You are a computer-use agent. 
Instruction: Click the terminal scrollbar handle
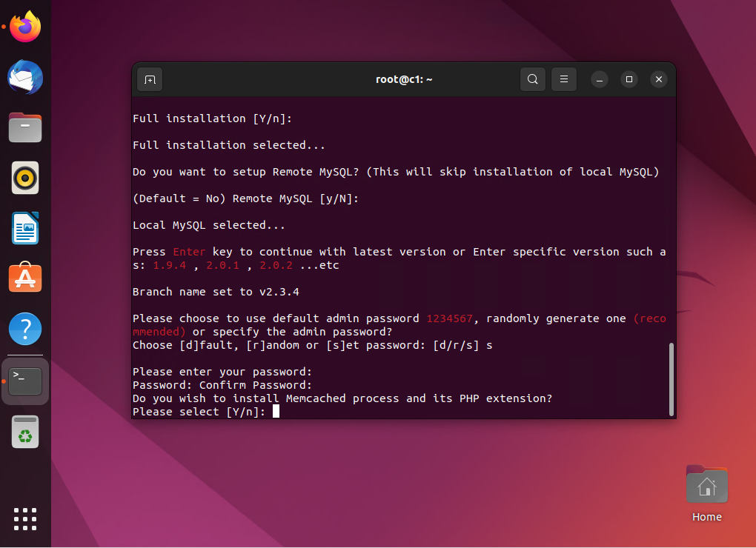tap(672, 378)
